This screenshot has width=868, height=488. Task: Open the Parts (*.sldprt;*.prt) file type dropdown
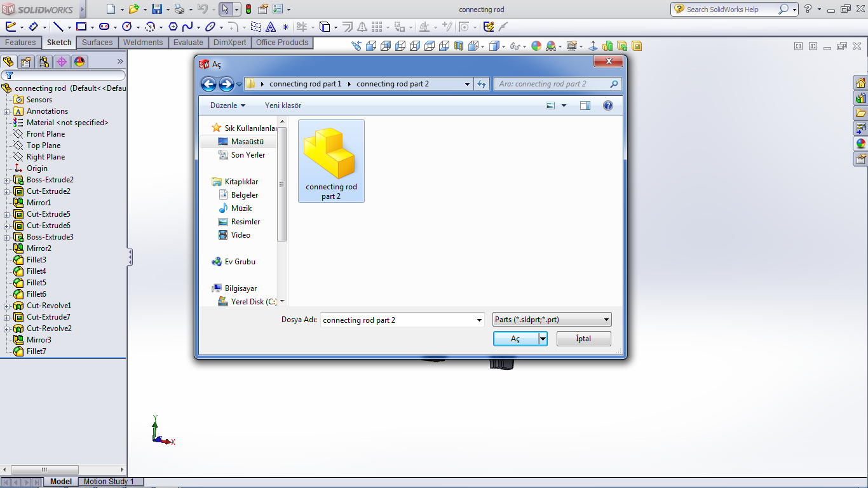(552, 320)
